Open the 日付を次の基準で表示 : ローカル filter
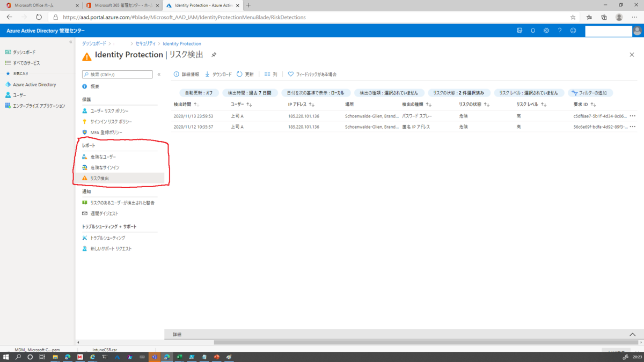 pos(316,93)
